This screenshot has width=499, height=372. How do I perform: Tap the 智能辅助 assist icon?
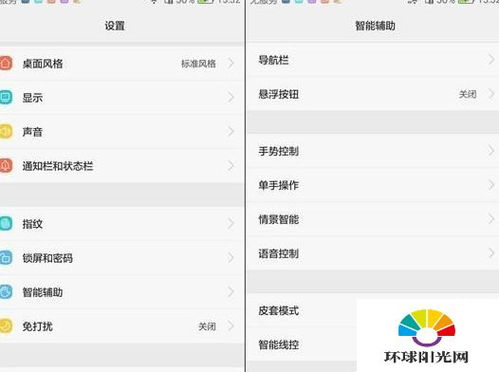[x=6, y=292]
